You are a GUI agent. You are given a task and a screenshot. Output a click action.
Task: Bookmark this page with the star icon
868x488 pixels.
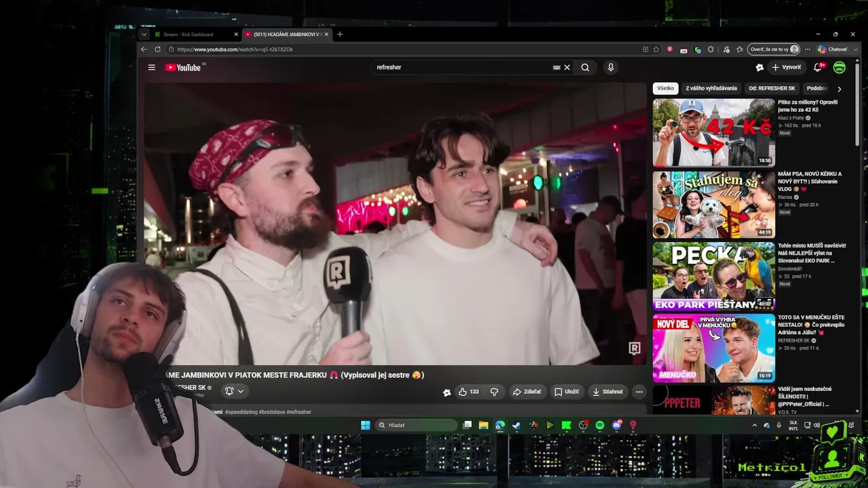coord(656,49)
